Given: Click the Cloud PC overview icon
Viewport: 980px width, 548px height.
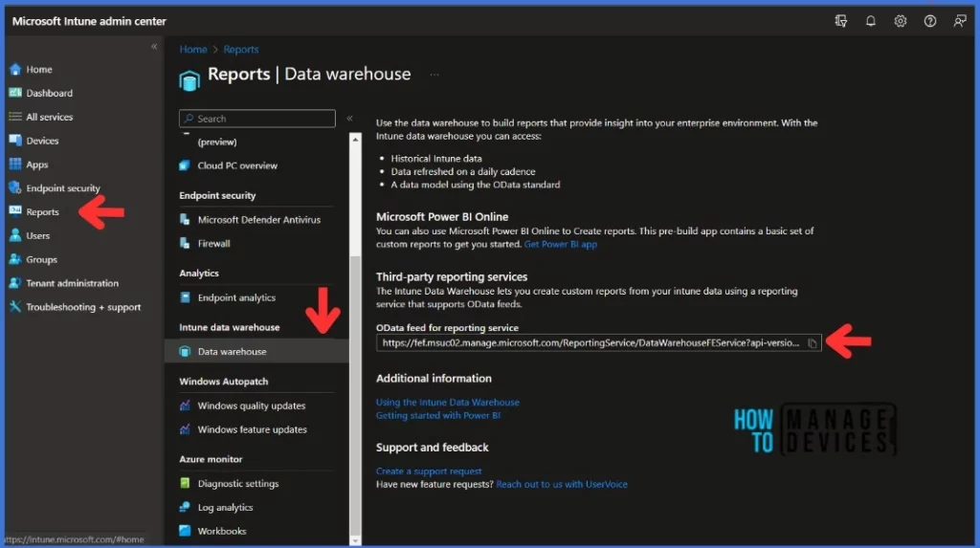Looking at the screenshot, I should [185, 165].
